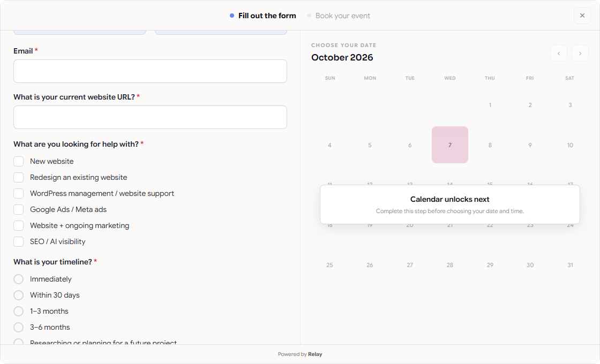Close the booking dialog with the X

coord(582,16)
